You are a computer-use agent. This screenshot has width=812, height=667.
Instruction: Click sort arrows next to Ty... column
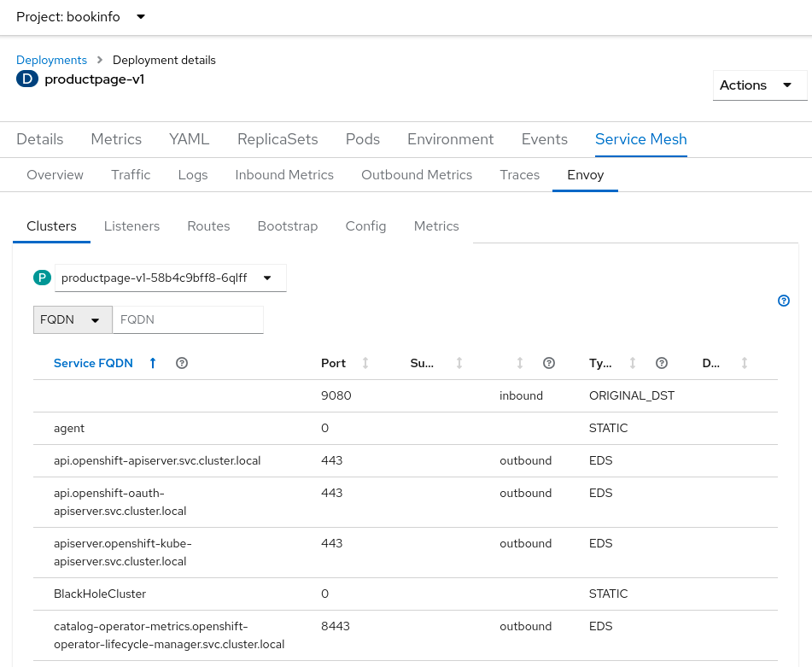pyautogui.click(x=633, y=363)
